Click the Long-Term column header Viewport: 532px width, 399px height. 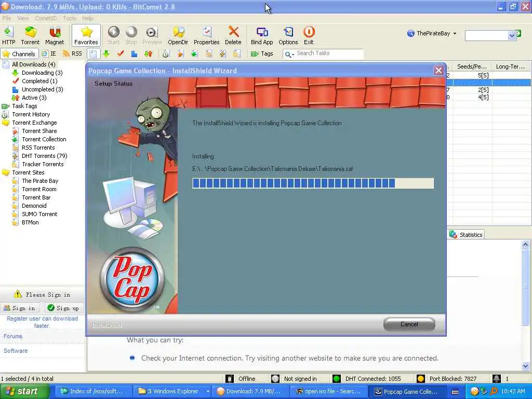510,66
